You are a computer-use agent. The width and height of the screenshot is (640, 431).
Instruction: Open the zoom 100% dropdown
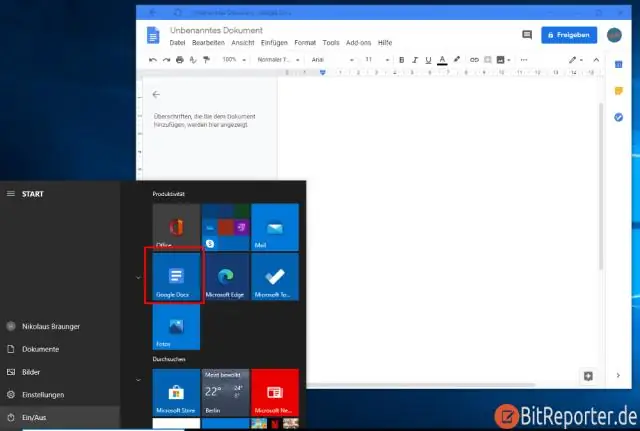234,60
